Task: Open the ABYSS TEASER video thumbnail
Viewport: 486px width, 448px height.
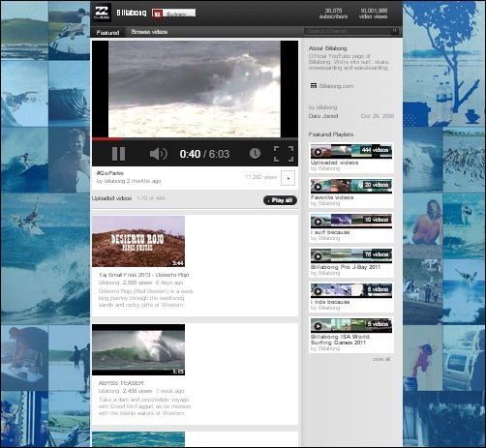Action: pos(138,349)
